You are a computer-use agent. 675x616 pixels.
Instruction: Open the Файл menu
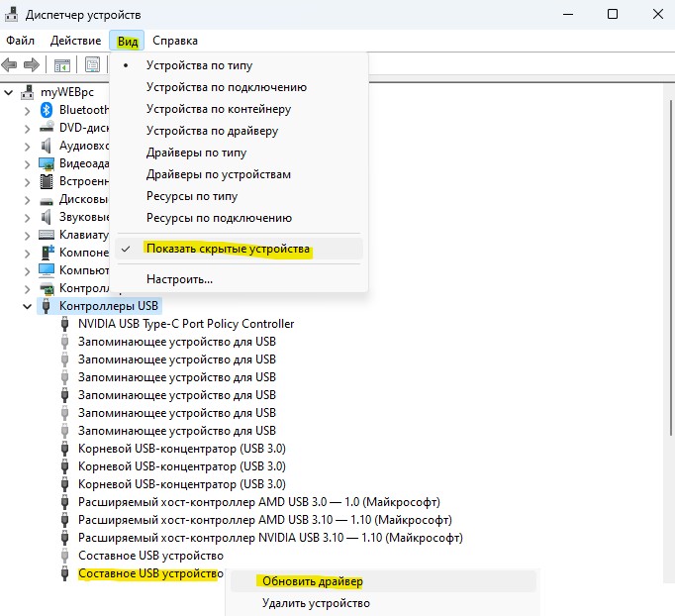click(x=20, y=41)
